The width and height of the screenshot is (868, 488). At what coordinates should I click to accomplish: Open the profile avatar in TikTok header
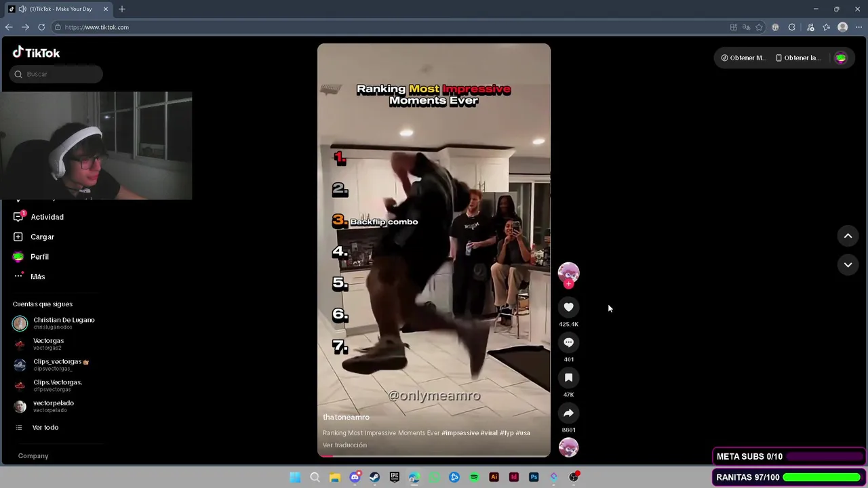841,58
